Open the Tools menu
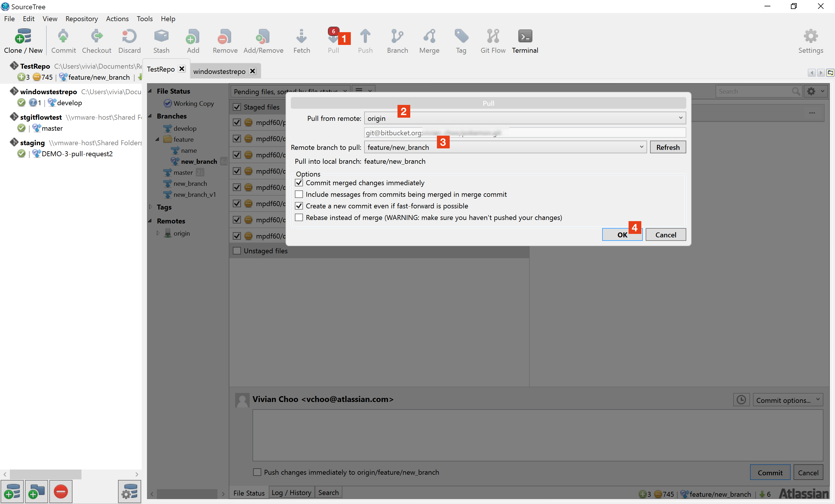 145,19
